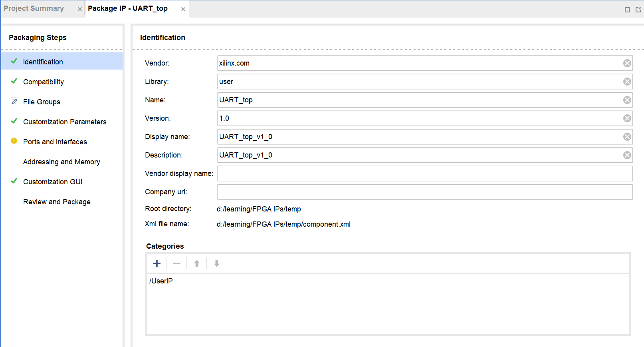Clear the Version field value
The width and height of the screenshot is (644, 347).
click(x=627, y=118)
